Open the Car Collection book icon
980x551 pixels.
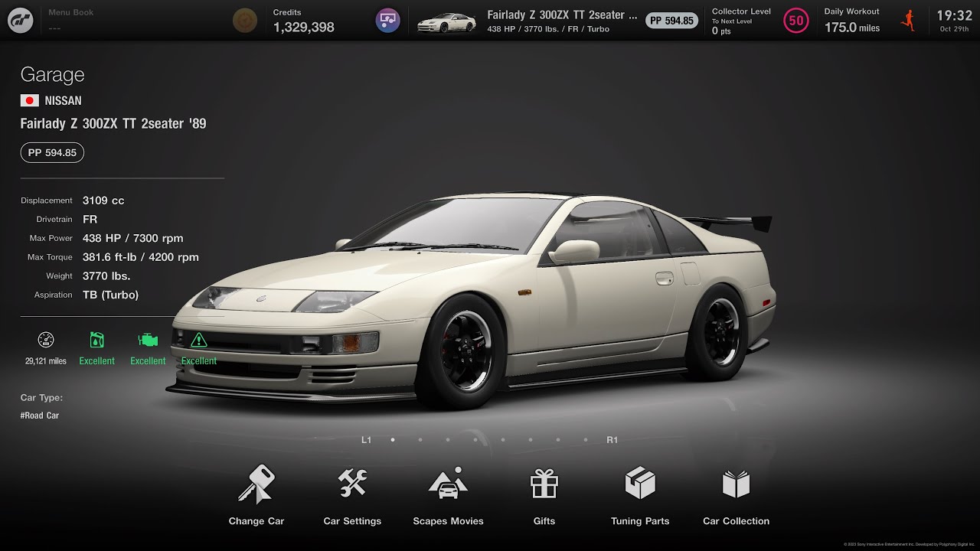tap(736, 484)
